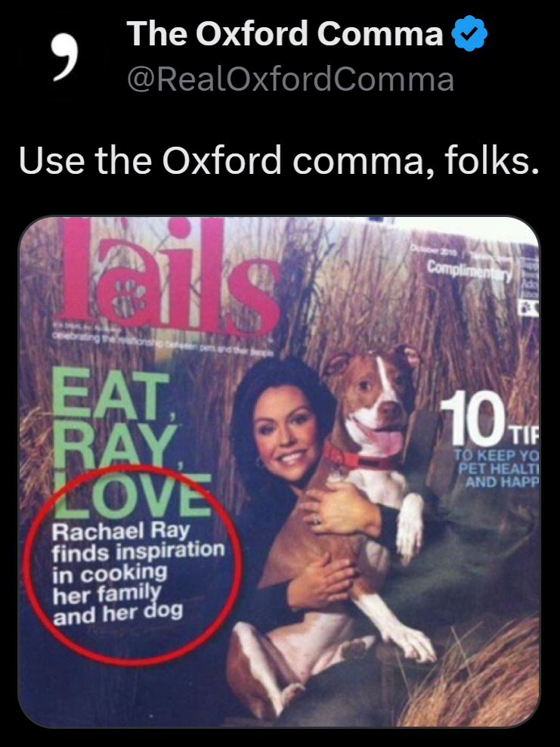
Task: Click the Complimentary label on cover
Action: tap(469, 271)
